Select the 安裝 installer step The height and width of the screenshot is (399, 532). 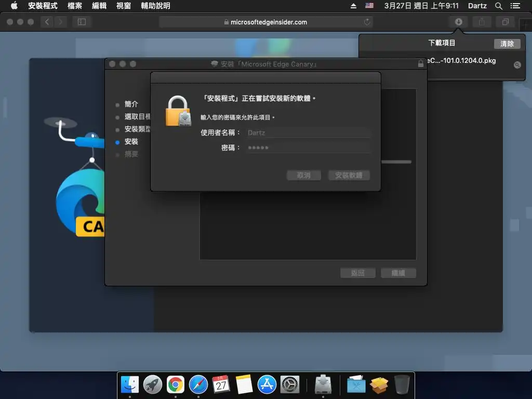131,142
